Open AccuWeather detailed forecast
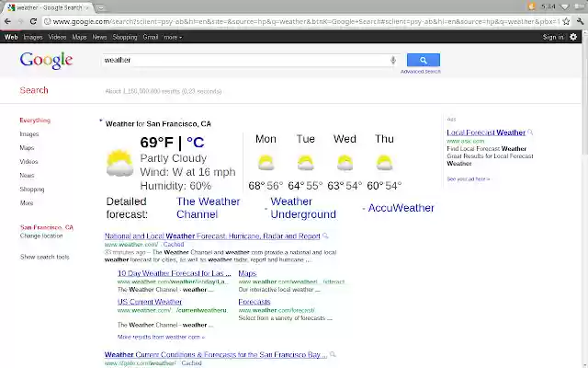Screen dimensions: 588x368 tap(401, 208)
